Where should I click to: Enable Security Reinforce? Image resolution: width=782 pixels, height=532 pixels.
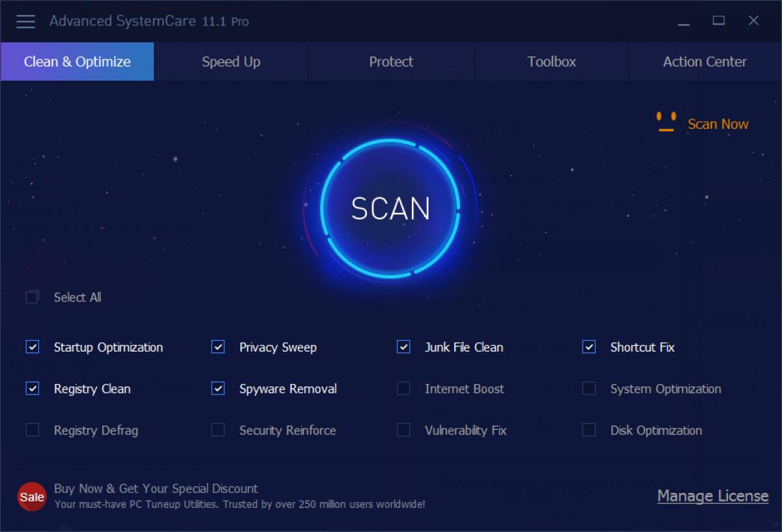pyautogui.click(x=218, y=430)
